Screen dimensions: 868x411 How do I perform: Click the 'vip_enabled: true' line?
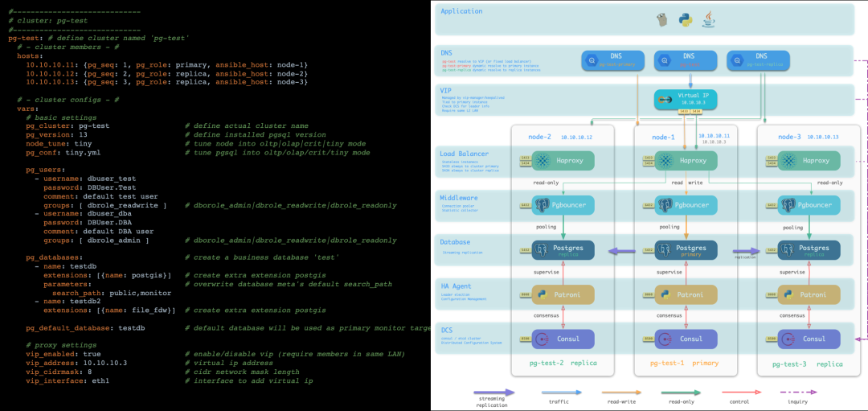click(x=63, y=354)
